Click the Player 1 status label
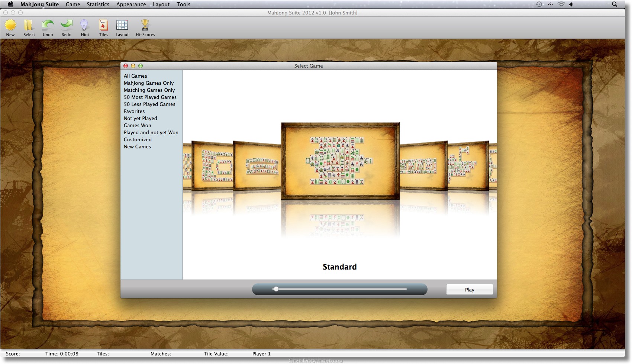 click(x=261, y=354)
